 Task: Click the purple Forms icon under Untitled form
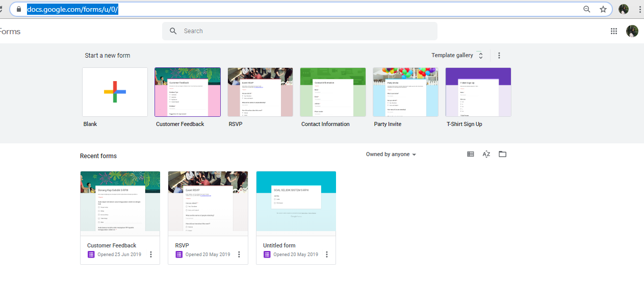267,255
